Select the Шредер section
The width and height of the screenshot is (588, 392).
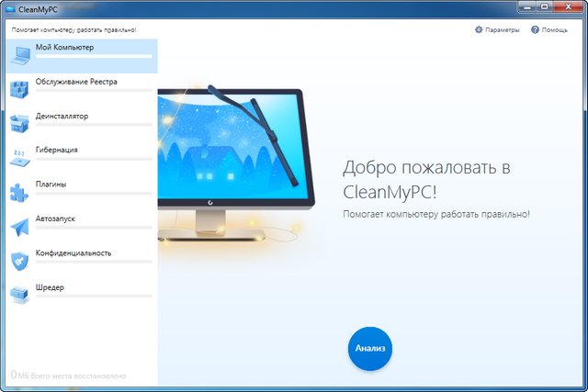tap(82, 297)
